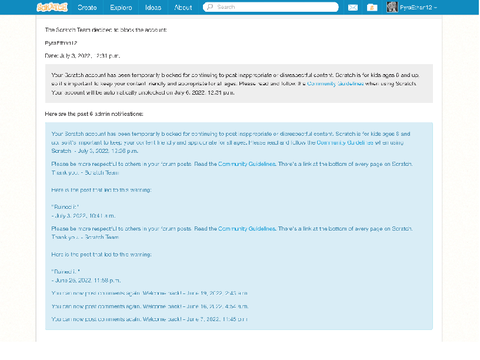Click the user avatar thumbnail
Image resolution: width=480 pixels, height=360 pixels.
point(392,7)
